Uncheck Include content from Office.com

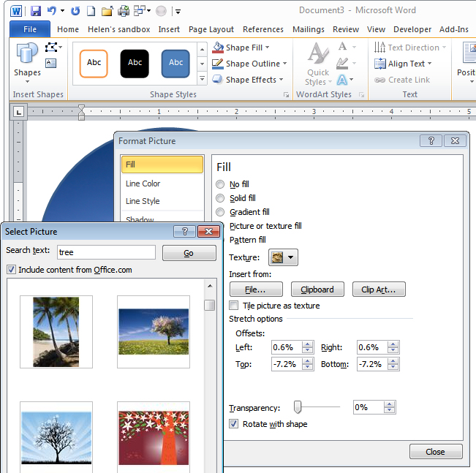[x=11, y=270]
